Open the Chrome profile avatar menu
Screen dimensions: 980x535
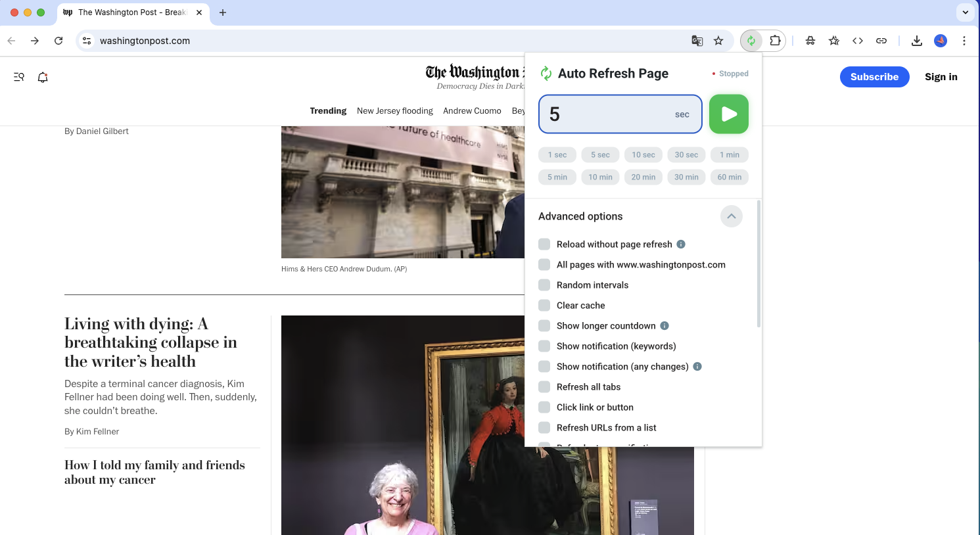pos(941,41)
